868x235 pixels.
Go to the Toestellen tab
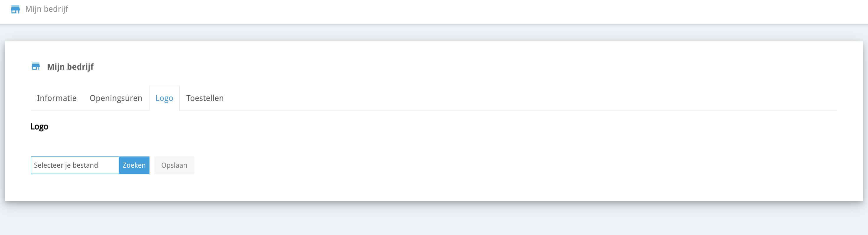[205, 98]
